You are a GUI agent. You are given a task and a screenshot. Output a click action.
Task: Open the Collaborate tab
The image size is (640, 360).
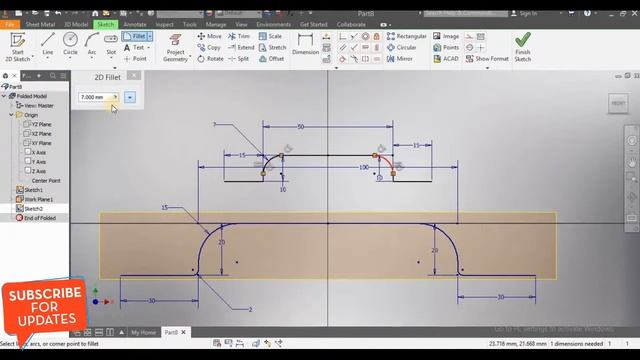351,24
